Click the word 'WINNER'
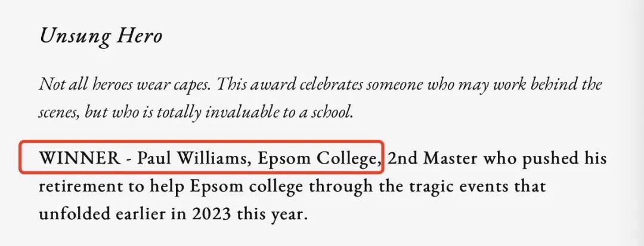Viewport: 644px width, 246px height. 80,158
